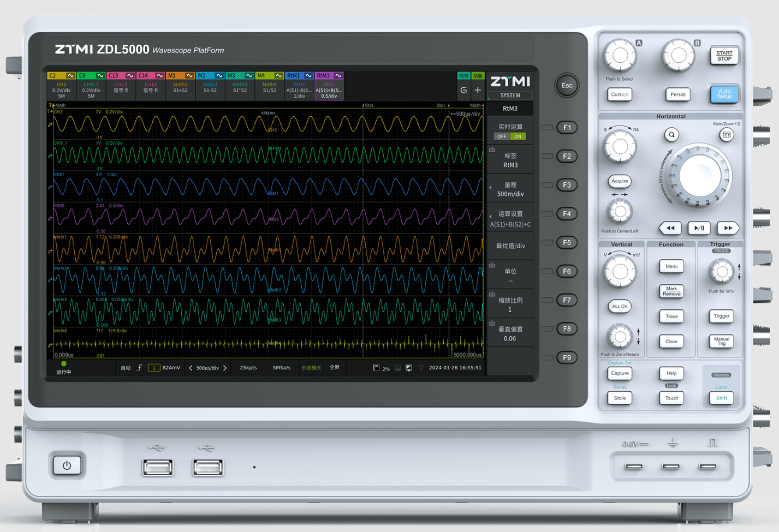Viewport: 779px width, 532px height.
Task: Switch real-time operation to OFF
Action: [x=502, y=136]
